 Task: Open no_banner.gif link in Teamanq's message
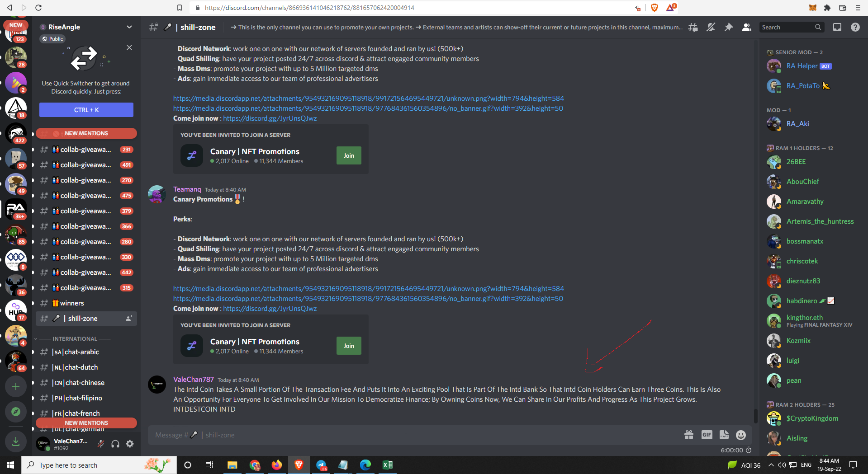click(368, 299)
